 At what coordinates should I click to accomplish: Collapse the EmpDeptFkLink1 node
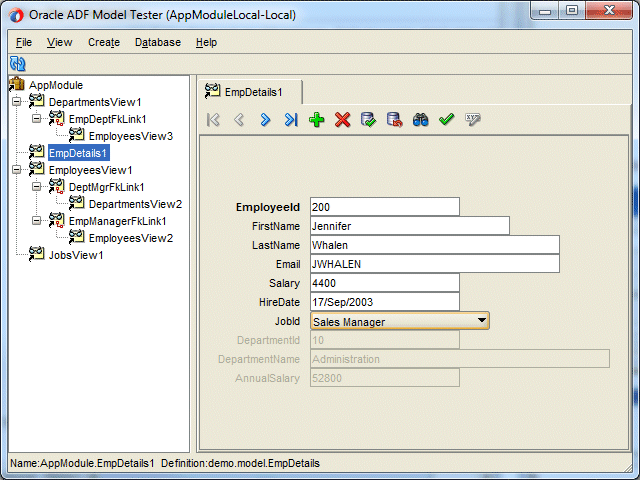[x=36, y=118]
